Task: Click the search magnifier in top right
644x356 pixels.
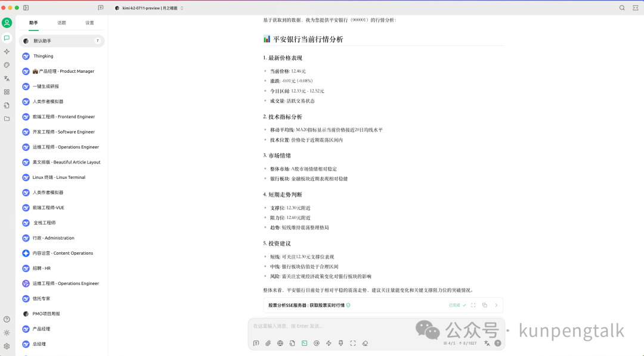Action: pyautogui.click(x=622, y=8)
